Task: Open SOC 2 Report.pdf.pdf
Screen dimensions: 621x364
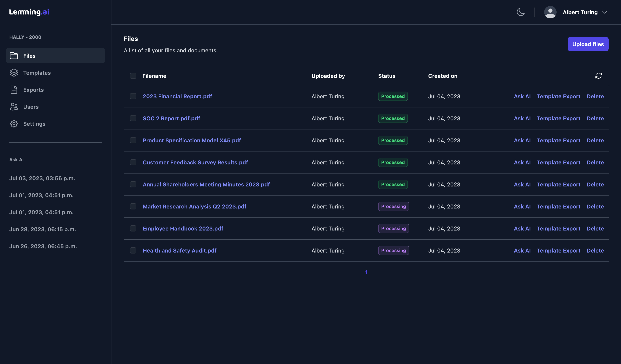Action: pos(172,118)
